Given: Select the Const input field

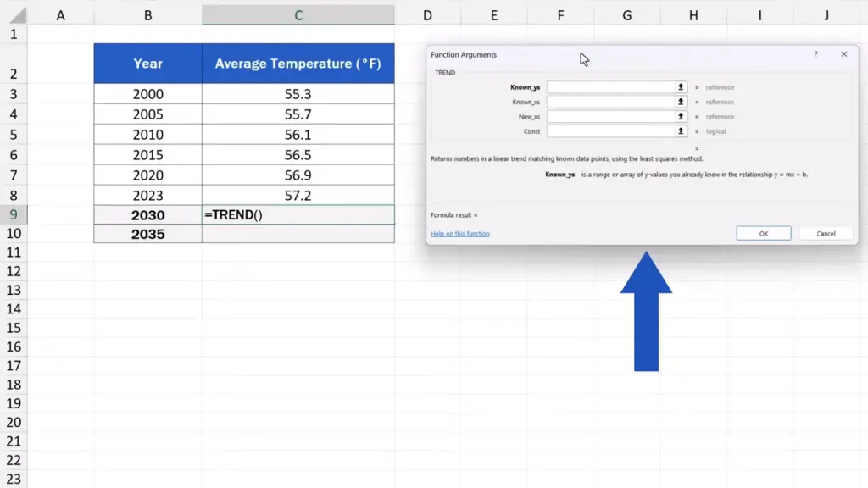Looking at the screenshot, I should [x=610, y=131].
